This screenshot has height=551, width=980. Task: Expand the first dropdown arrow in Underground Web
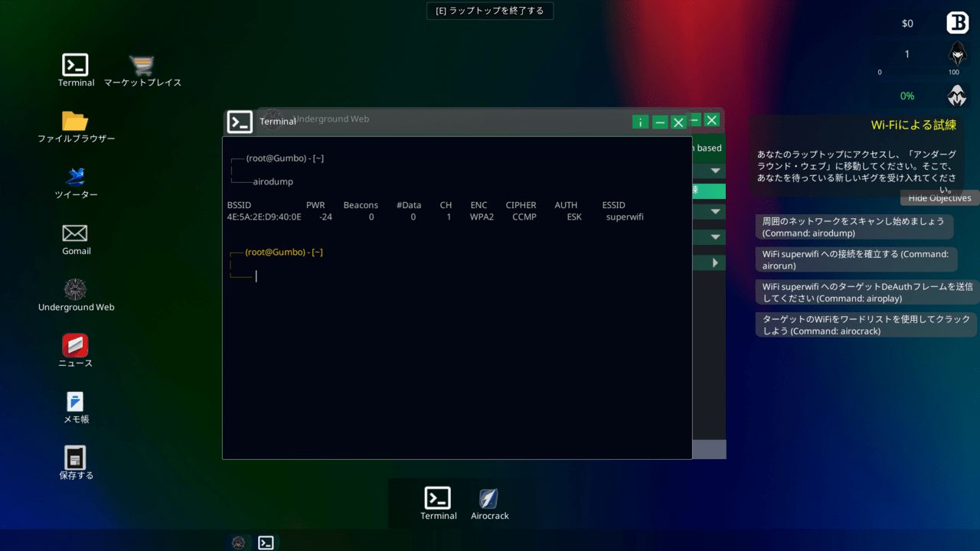click(716, 171)
